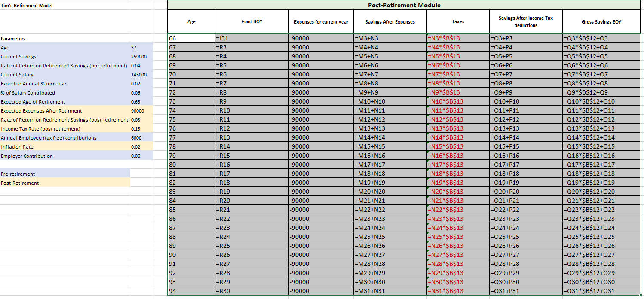644x299 pixels.
Task: Click the age 66 cell
Action: (191, 38)
